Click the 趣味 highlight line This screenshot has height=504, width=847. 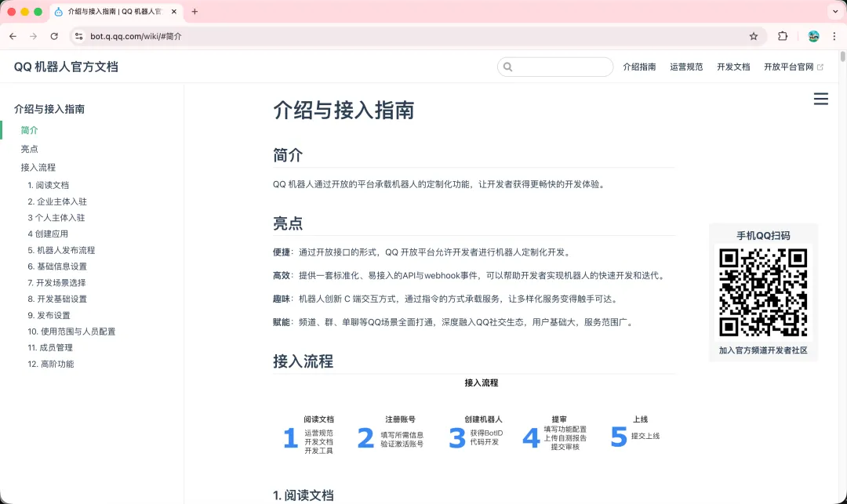point(446,299)
